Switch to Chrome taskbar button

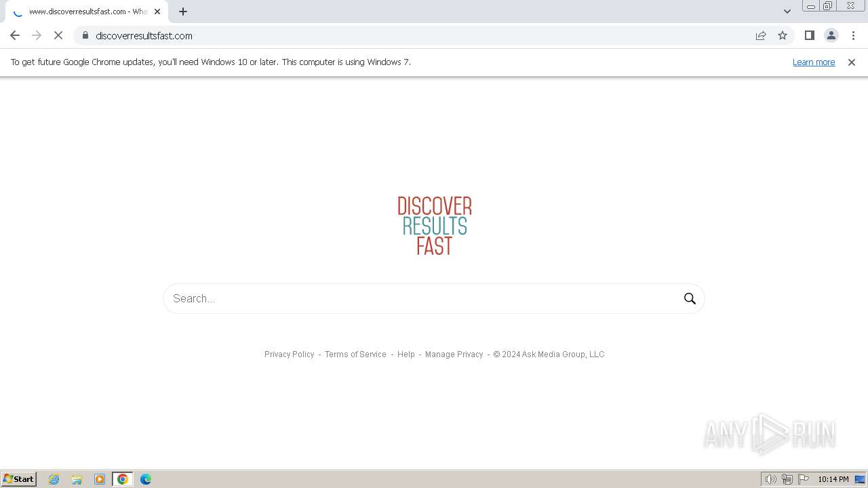(x=123, y=479)
